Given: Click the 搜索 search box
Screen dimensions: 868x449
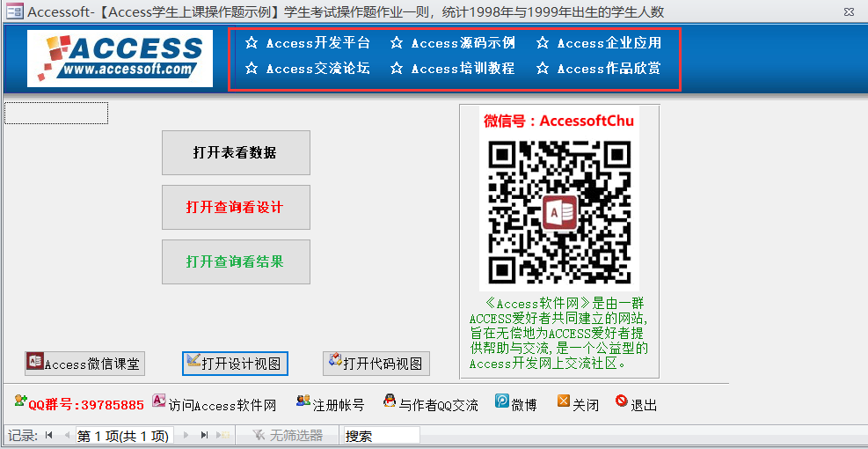Looking at the screenshot, I should [382, 436].
